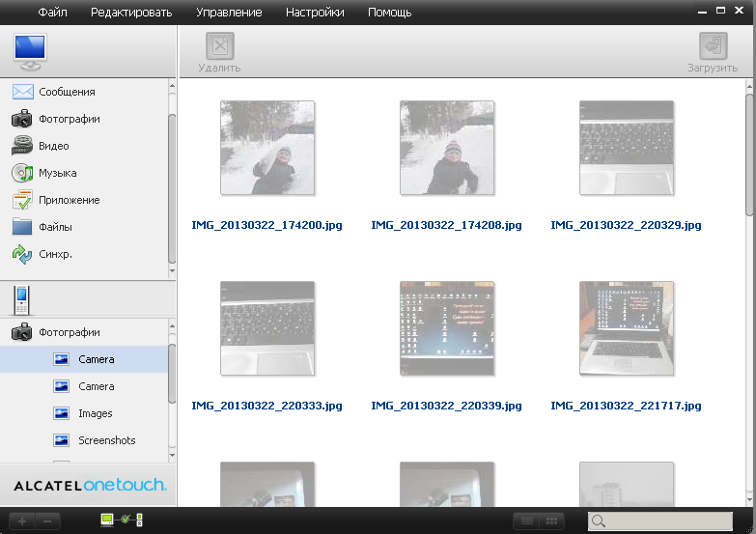Click filename text IMG_20130322_220339.jpg
The height and width of the screenshot is (534, 756).
click(446, 406)
